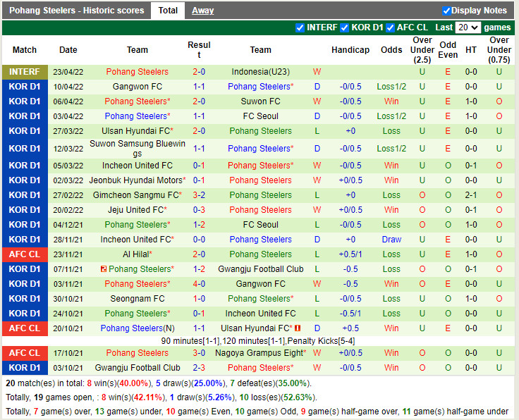Screen dimensions: 519x420
Task: Click Draw odds on 28/11/21 row
Action: 391,240
